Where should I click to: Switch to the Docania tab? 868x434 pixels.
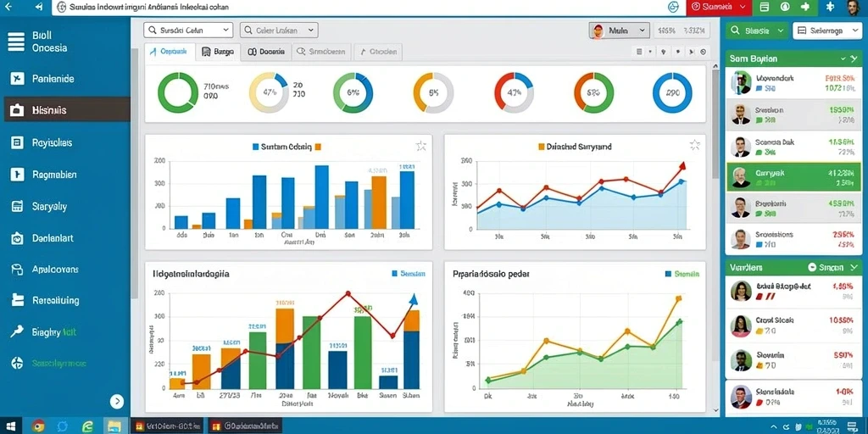point(265,52)
